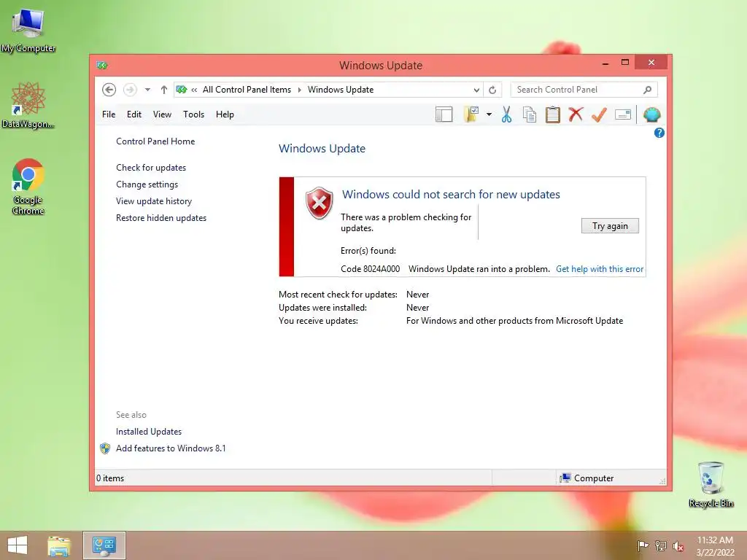The height and width of the screenshot is (560, 747).
Task: Click the muted volume tray icon
Action: click(678, 545)
